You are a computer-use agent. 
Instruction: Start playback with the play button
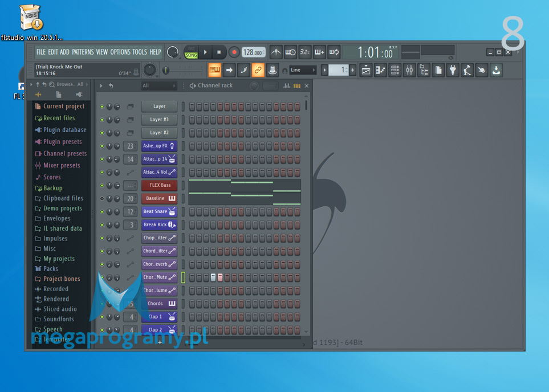click(206, 52)
